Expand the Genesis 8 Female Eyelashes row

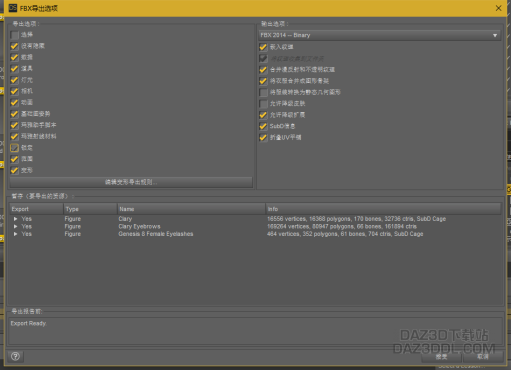tap(15, 234)
